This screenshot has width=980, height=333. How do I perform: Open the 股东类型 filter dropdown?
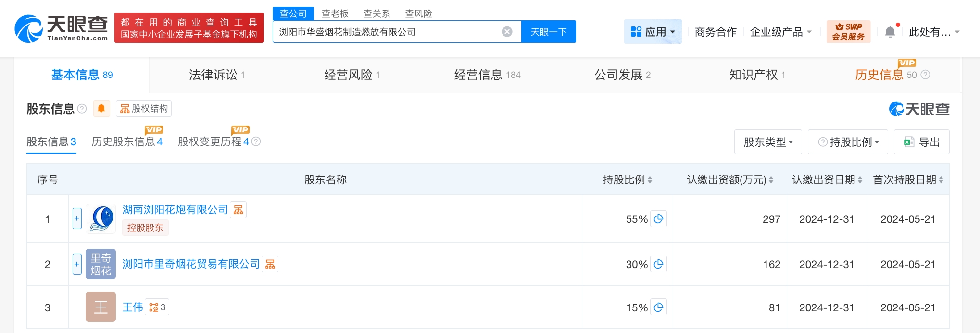point(768,142)
